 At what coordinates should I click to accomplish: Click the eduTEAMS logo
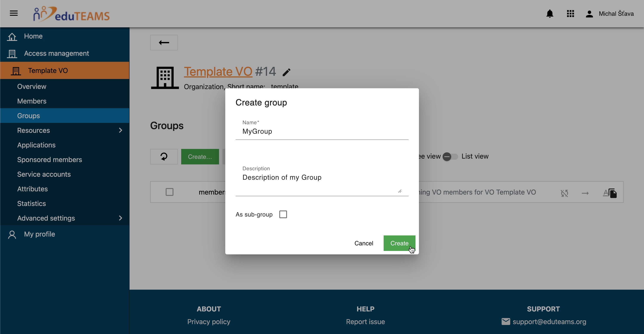(71, 14)
